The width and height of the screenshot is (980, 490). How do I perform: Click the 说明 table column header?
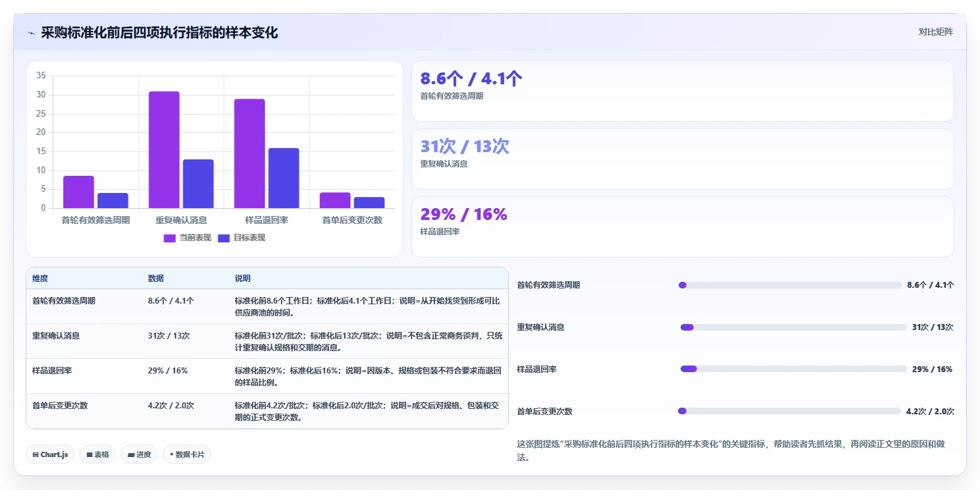[243, 279]
